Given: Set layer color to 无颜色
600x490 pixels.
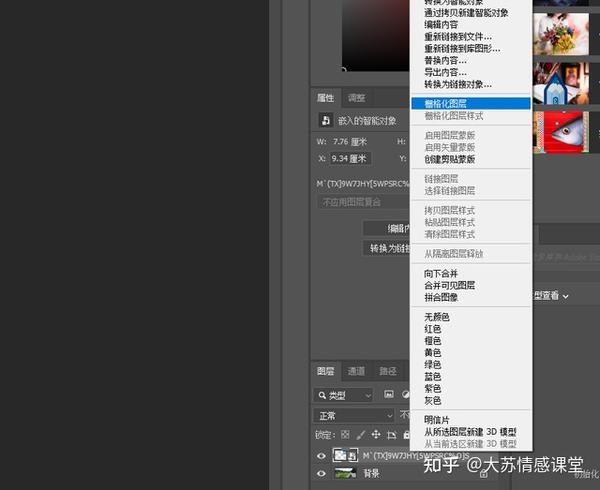Looking at the screenshot, I should click(471, 317).
